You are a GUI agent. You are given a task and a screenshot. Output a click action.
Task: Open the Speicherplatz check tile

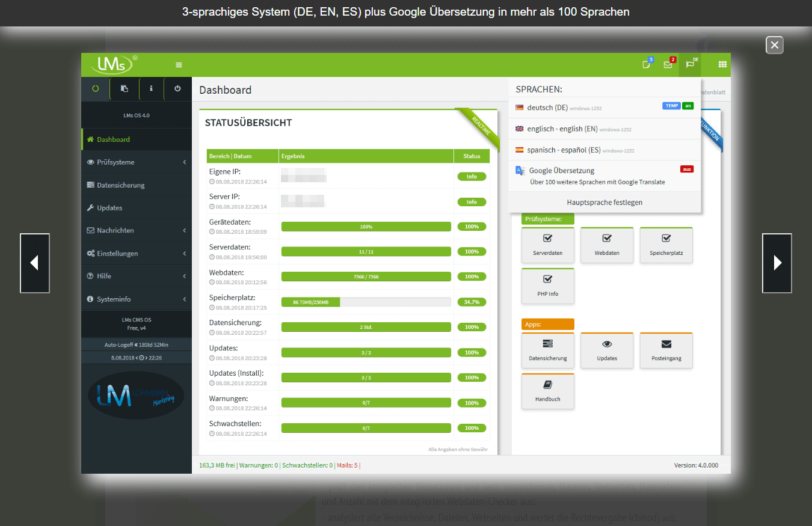(666, 245)
